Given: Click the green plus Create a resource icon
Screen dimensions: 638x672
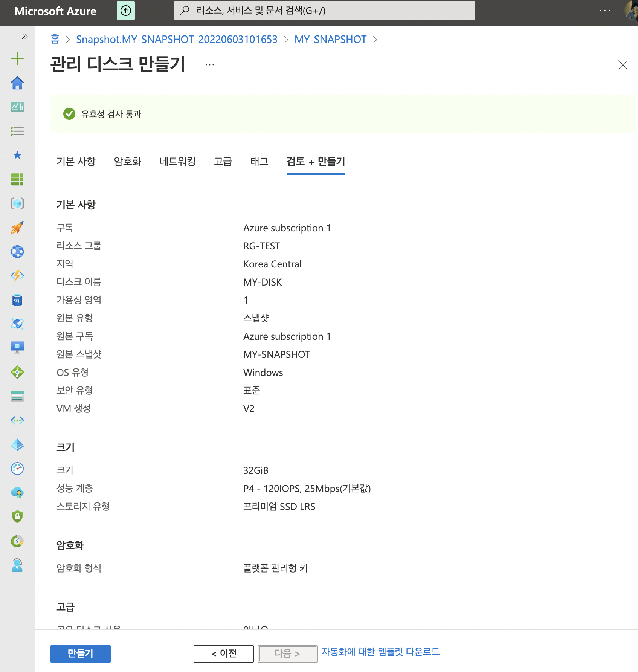Looking at the screenshot, I should pos(17,59).
